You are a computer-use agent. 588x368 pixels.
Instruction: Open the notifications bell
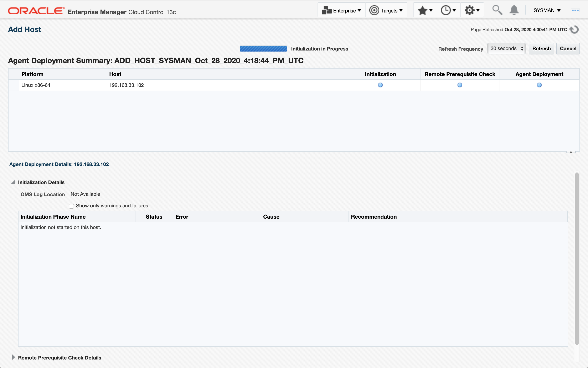click(x=514, y=10)
